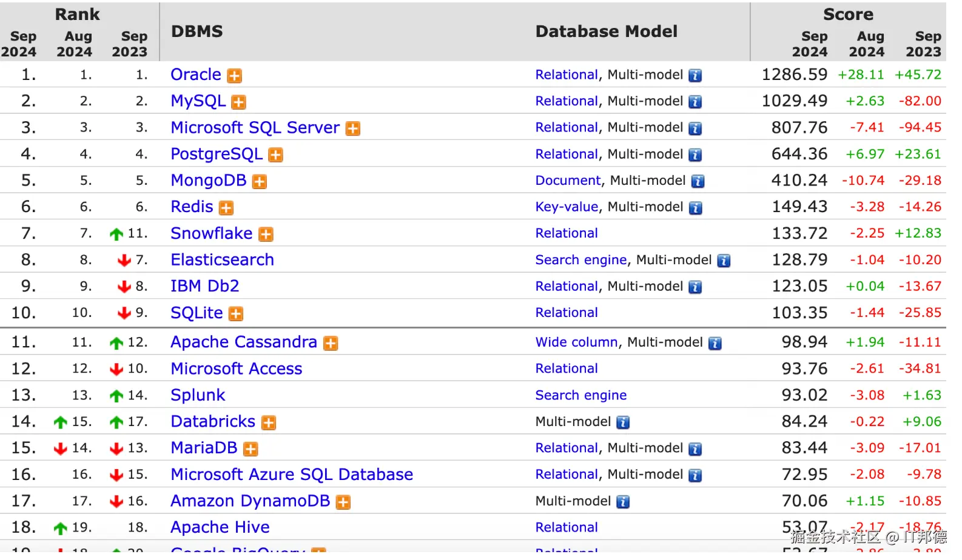Click the plus icon next to PostgreSQL
The height and width of the screenshot is (560, 962).
coord(276,155)
